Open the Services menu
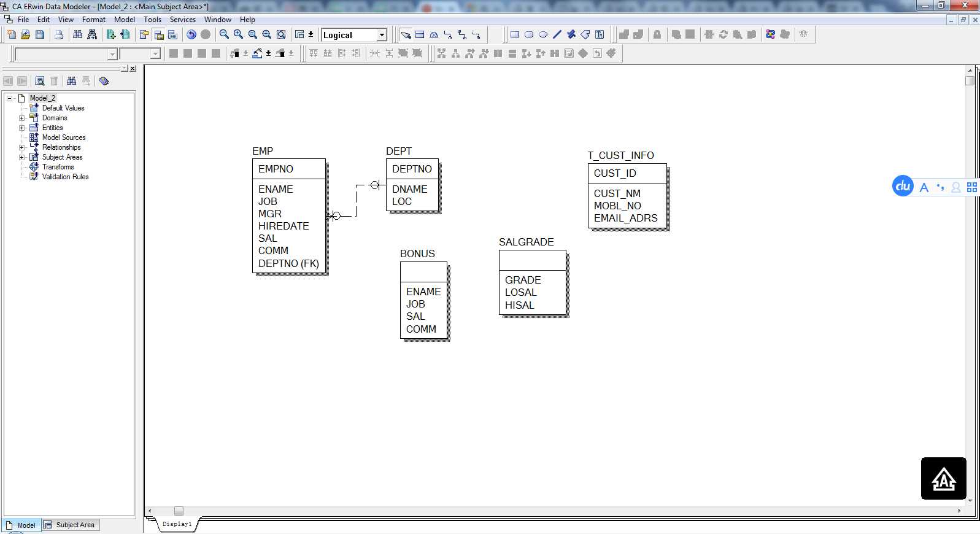The height and width of the screenshot is (534, 980). point(183,20)
